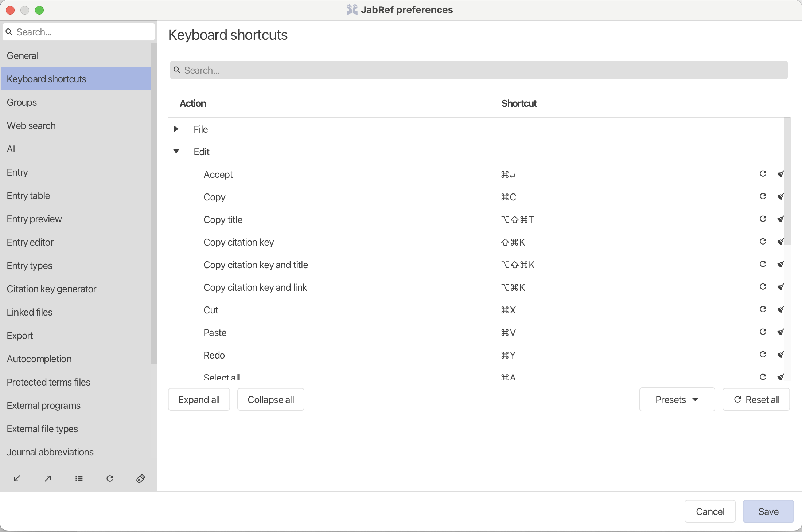Collapse the Edit shortcut group
Screen dimensions: 802x532
coord(177,152)
